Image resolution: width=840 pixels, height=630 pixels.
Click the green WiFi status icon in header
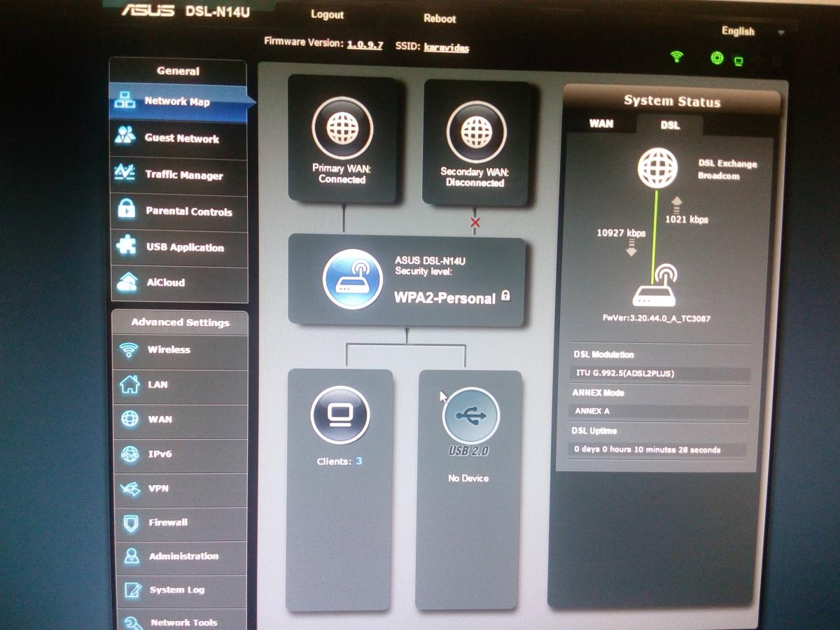pyautogui.click(x=677, y=57)
